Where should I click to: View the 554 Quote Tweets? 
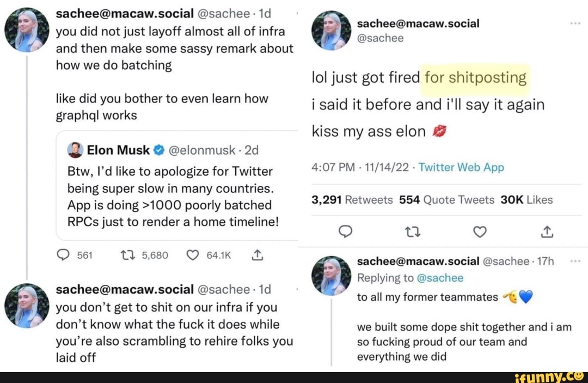446,200
